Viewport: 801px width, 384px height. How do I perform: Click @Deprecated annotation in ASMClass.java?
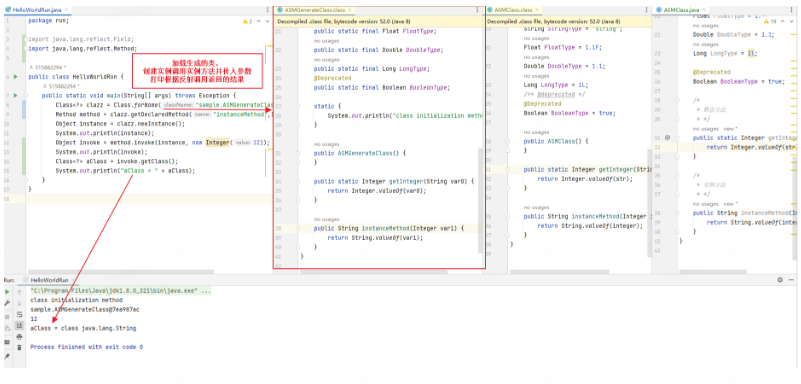click(x=712, y=72)
